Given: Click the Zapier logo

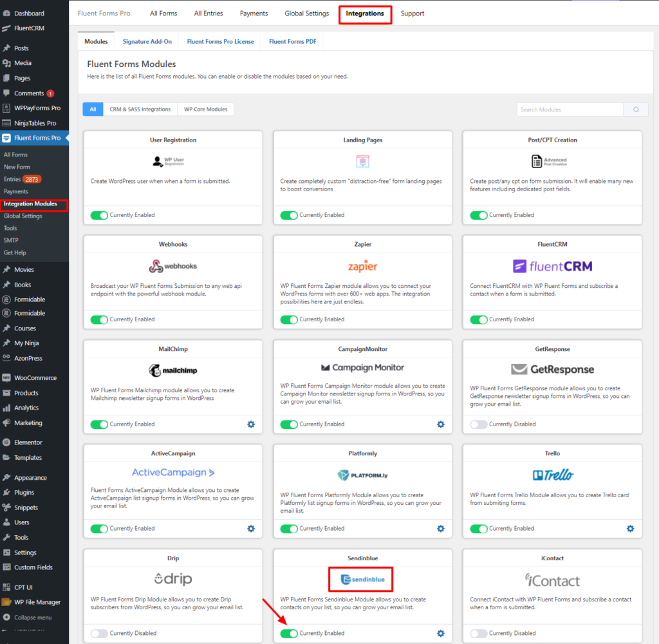Looking at the screenshot, I should 363,266.
